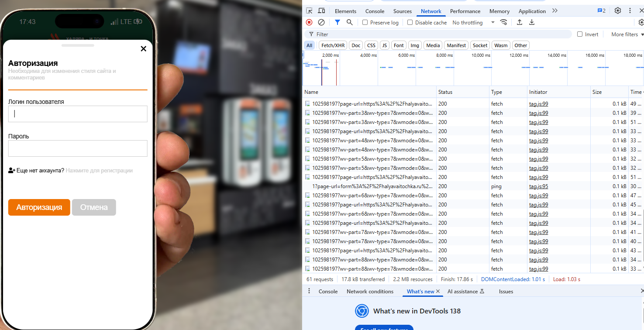Filter requests by Socket type
644x330 pixels.
(x=480, y=45)
